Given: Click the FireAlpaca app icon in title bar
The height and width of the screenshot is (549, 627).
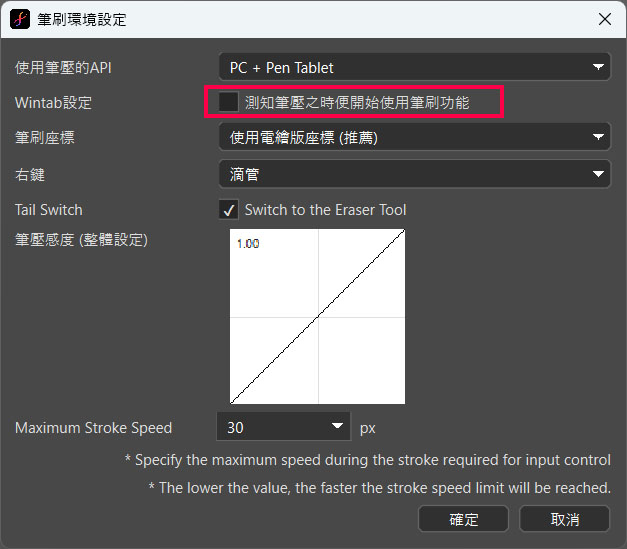Looking at the screenshot, I should 19,19.
